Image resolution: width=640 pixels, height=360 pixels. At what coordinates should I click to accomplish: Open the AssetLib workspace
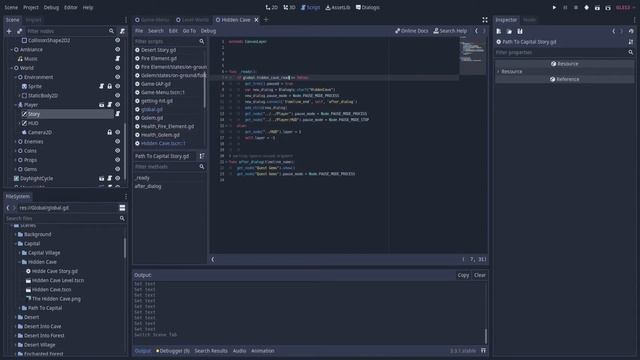coord(338,7)
